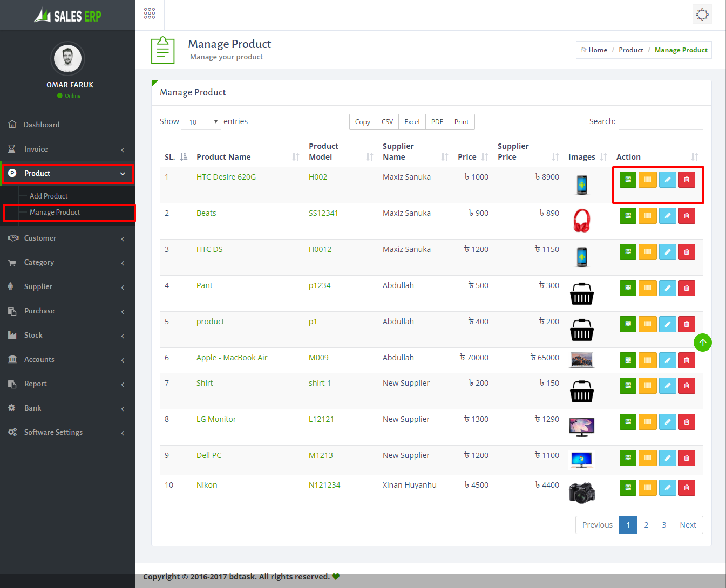Export the table as PDF

[437, 122]
